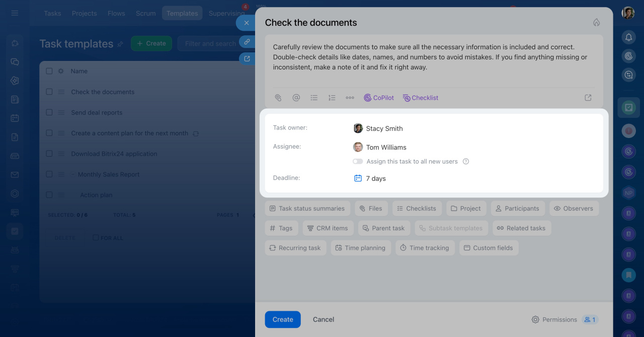The height and width of the screenshot is (337, 644).
Task: Click the bookmark icon in right sidebar
Action: (x=628, y=275)
